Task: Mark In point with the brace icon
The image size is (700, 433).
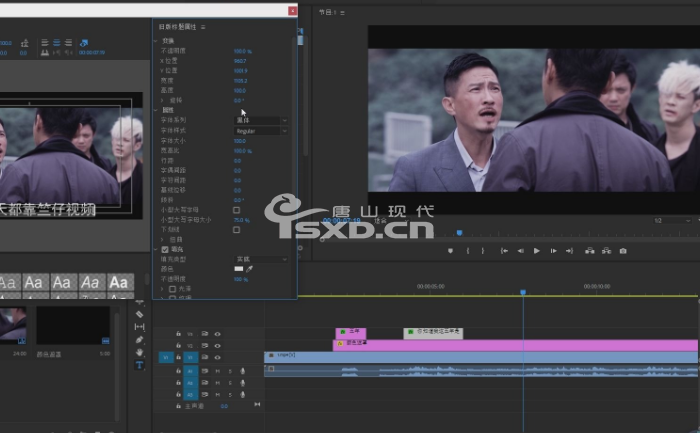Action: point(468,251)
